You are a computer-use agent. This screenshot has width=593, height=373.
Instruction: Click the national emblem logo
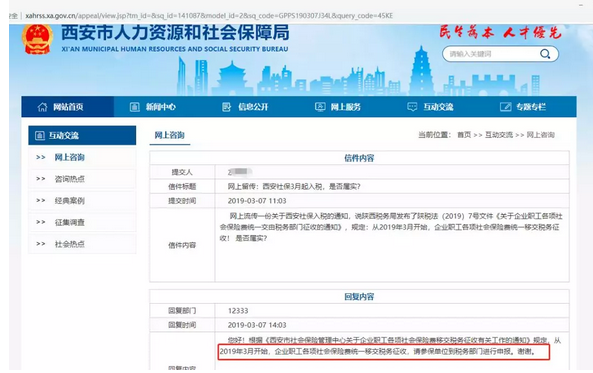pyautogui.click(x=37, y=39)
